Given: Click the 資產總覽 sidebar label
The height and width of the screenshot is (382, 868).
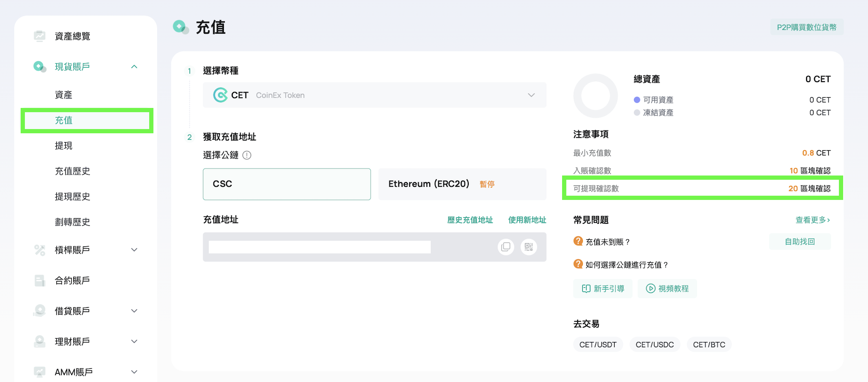Looking at the screenshot, I should (x=73, y=36).
